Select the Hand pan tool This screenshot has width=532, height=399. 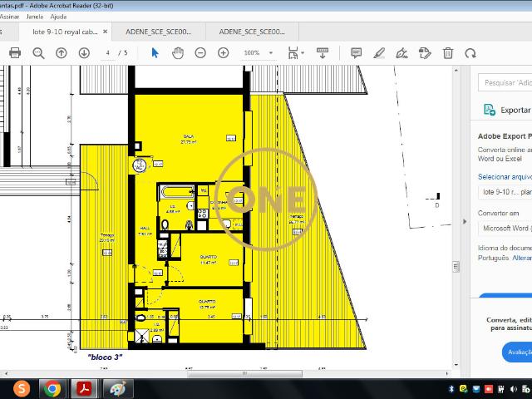(177, 52)
